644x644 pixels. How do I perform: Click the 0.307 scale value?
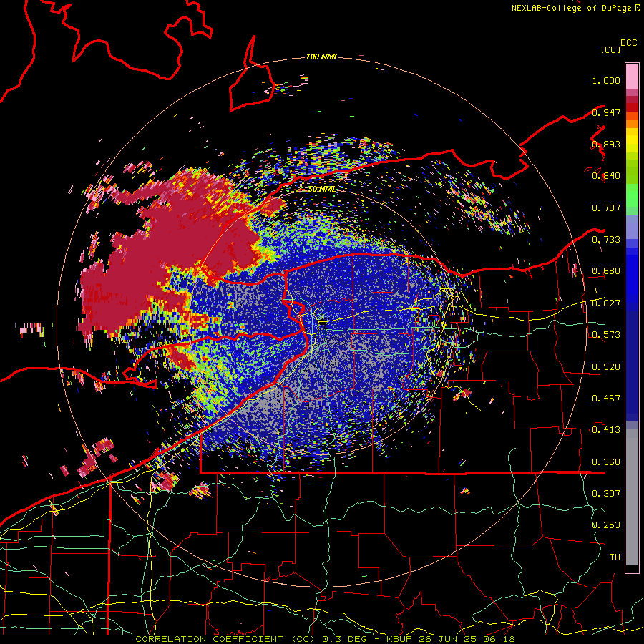606,494
